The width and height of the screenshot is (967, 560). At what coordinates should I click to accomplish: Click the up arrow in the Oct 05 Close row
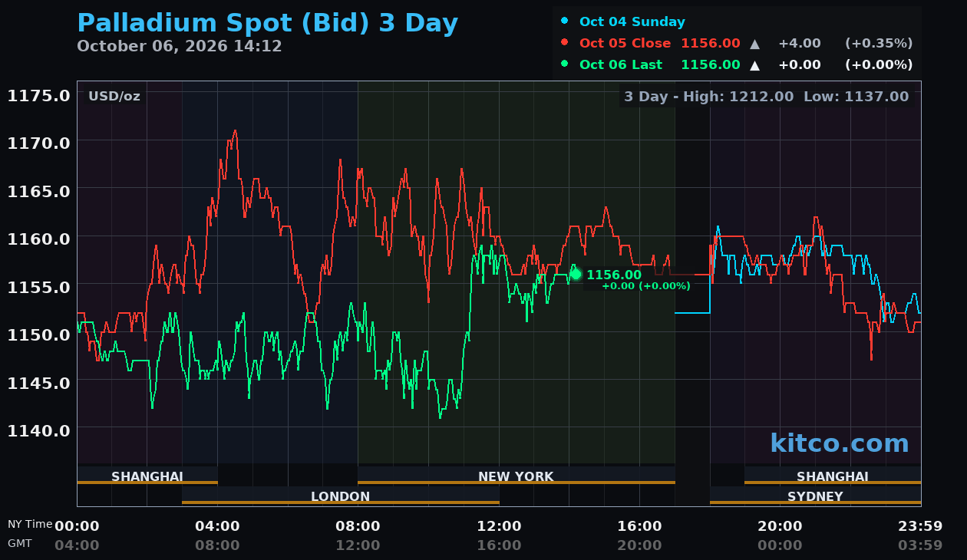pos(755,44)
